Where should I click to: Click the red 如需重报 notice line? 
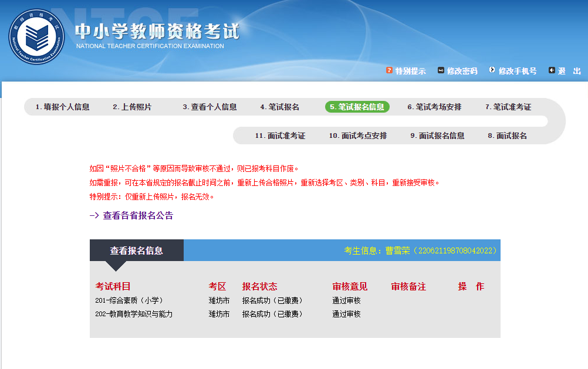click(265, 182)
